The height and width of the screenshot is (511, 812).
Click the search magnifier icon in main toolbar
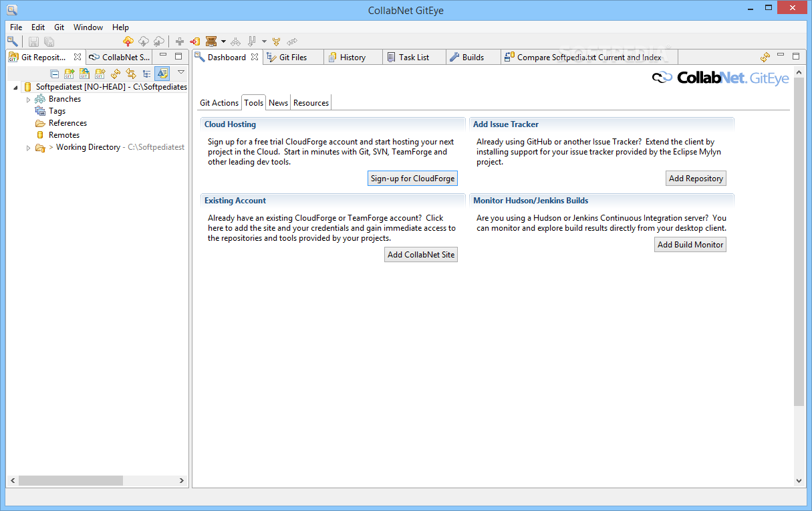click(x=13, y=41)
